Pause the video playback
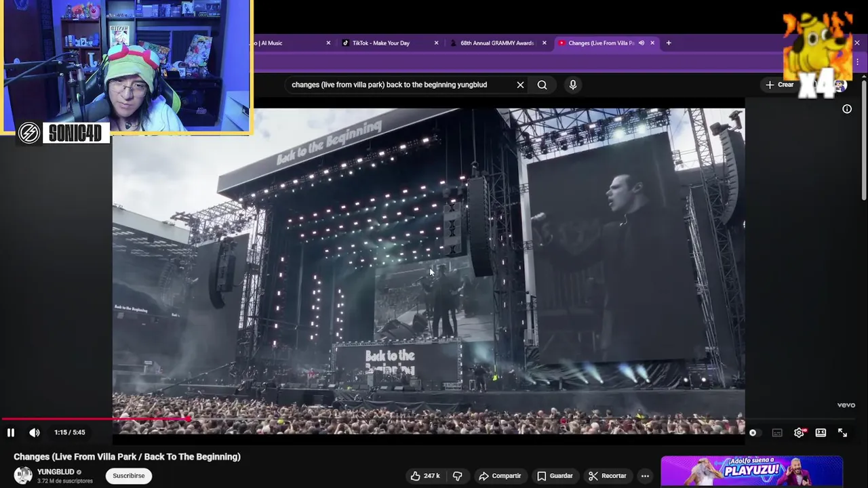The height and width of the screenshot is (488, 868). pyautogui.click(x=11, y=432)
